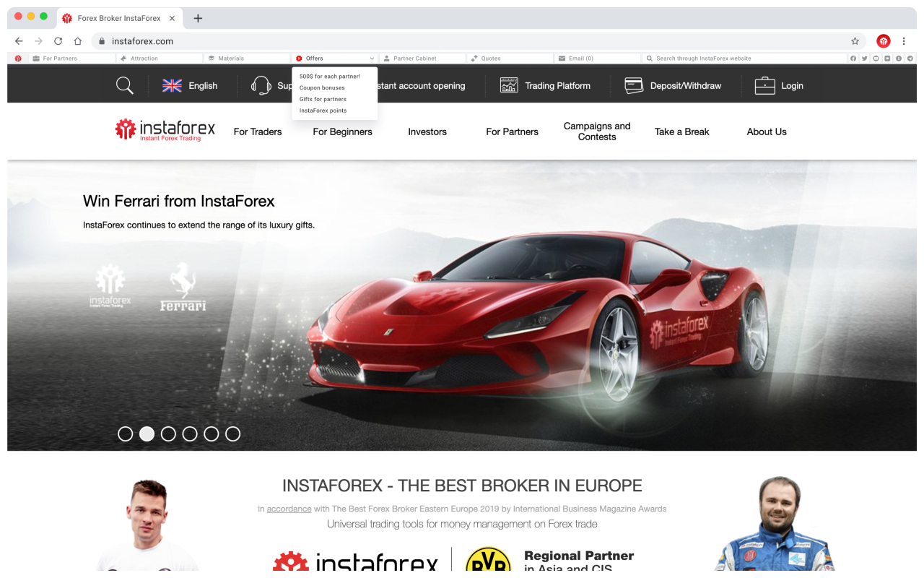This screenshot has width=924, height=578.
Task: Click the Deposit/Withdraw card icon
Action: (634, 85)
